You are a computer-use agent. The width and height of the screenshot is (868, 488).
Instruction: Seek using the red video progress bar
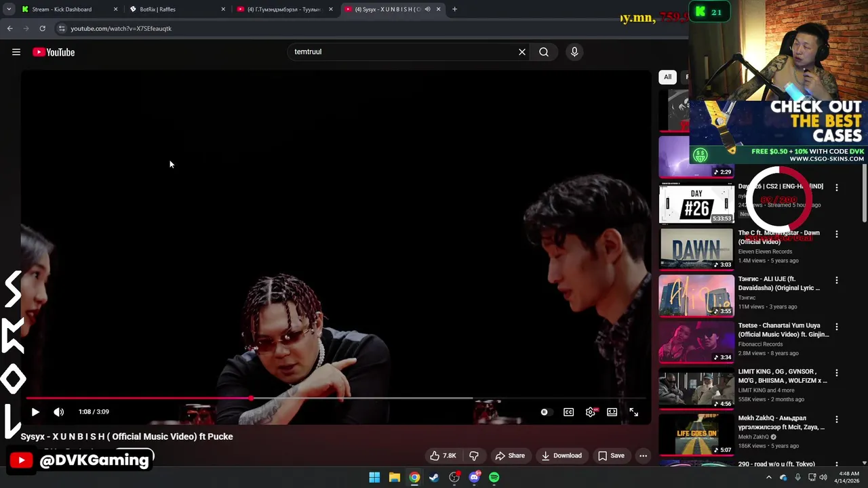tap(336, 399)
